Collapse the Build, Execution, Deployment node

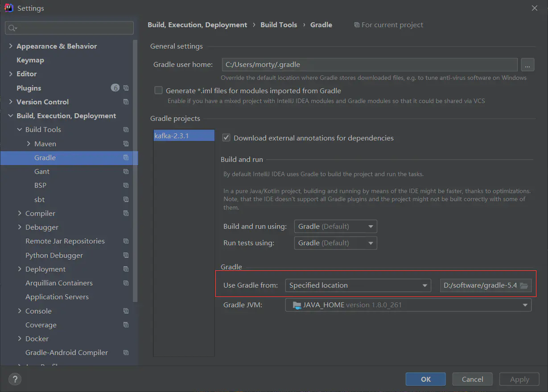coord(11,116)
